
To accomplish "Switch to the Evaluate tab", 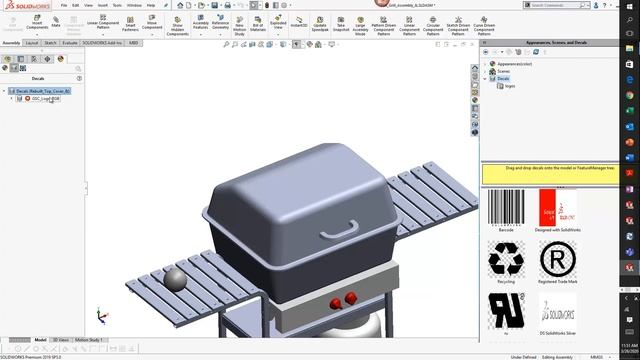I will [70, 43].
